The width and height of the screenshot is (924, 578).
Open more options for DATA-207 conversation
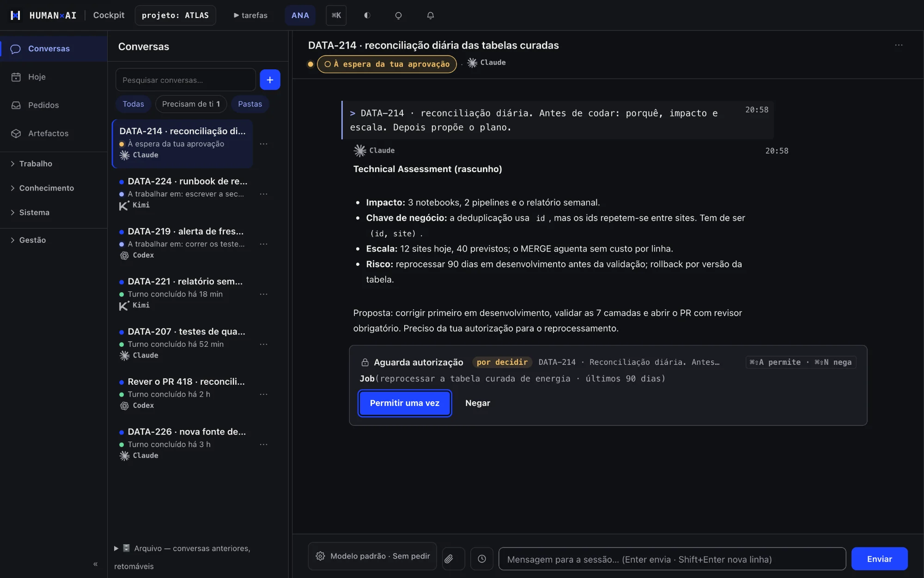tap(264, 344)
